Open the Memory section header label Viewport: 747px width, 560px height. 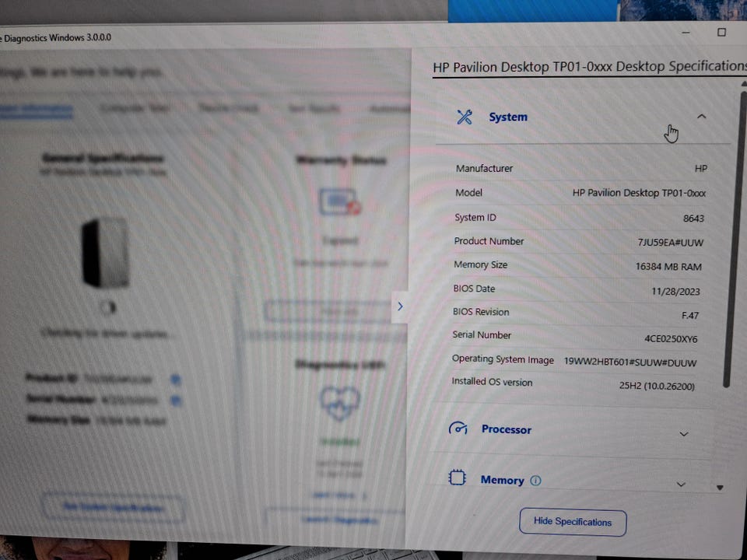[502, 480]
